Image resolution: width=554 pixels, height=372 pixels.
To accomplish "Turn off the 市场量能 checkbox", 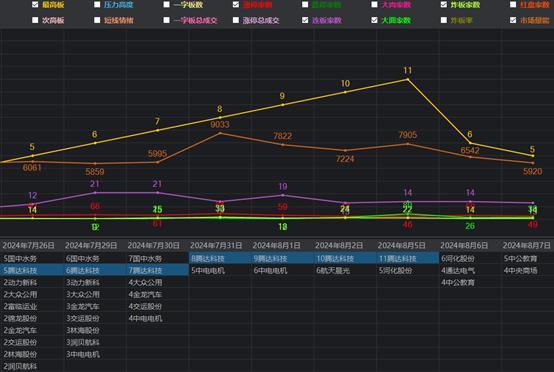I will pyautogui.click(x=513, y=20).
